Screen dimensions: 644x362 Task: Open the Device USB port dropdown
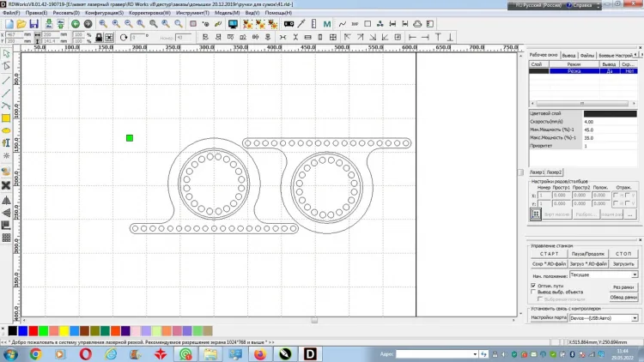coord(635,318)
